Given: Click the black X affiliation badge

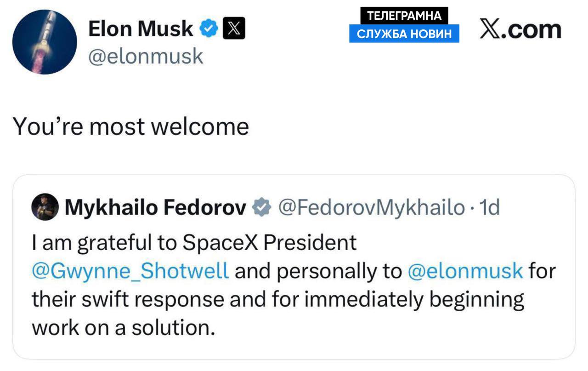Looking at the screenshot, I should pyautogui.click(x=233, y=29).
